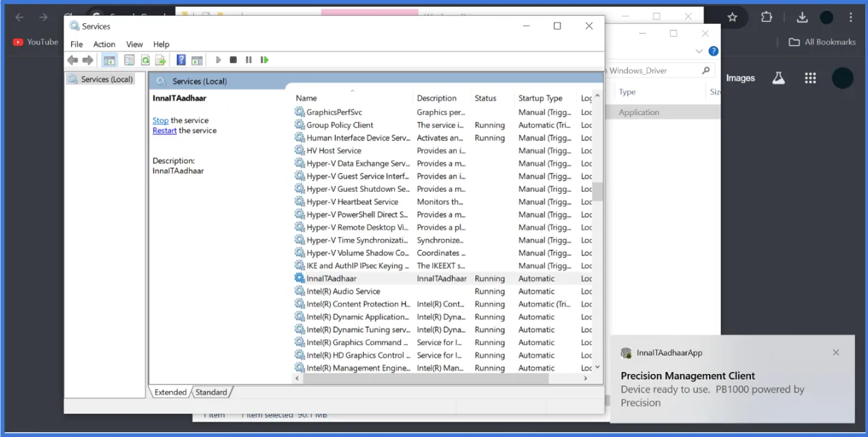Open the Action menu in Services

tap(104, 45)
